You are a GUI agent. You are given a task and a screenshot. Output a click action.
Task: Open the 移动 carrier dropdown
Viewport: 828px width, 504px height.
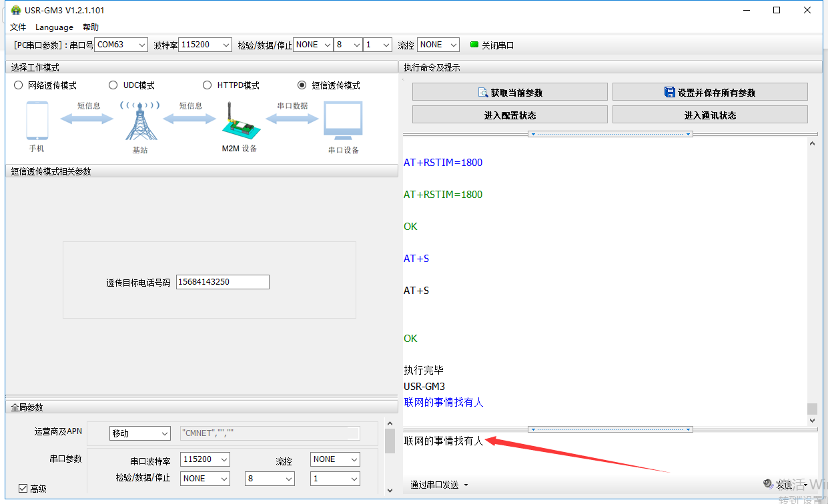(140, 433)
